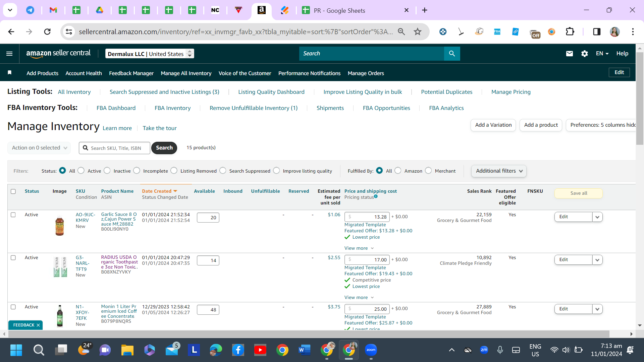644x362 pixels.
Task: Click the Add a product button
Action: tap(541, 125)
